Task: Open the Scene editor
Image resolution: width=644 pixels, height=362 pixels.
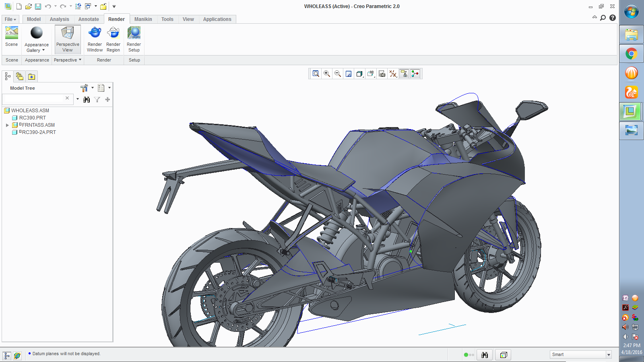Action: tap(12, 37)
